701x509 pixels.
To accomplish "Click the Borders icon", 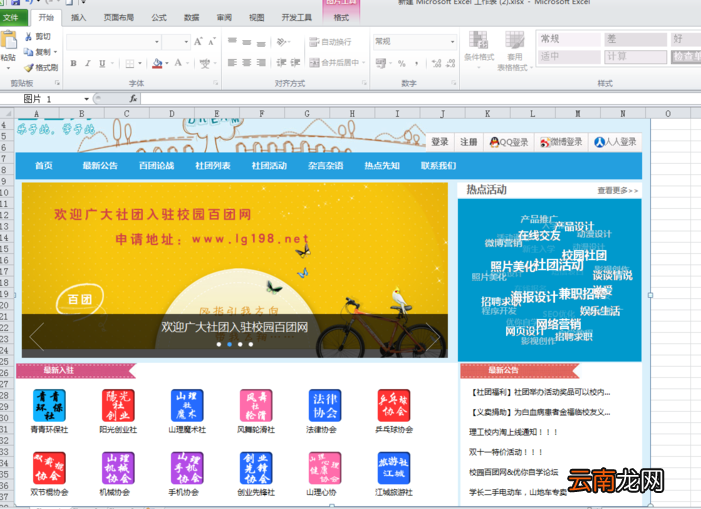I will (130, 63).
